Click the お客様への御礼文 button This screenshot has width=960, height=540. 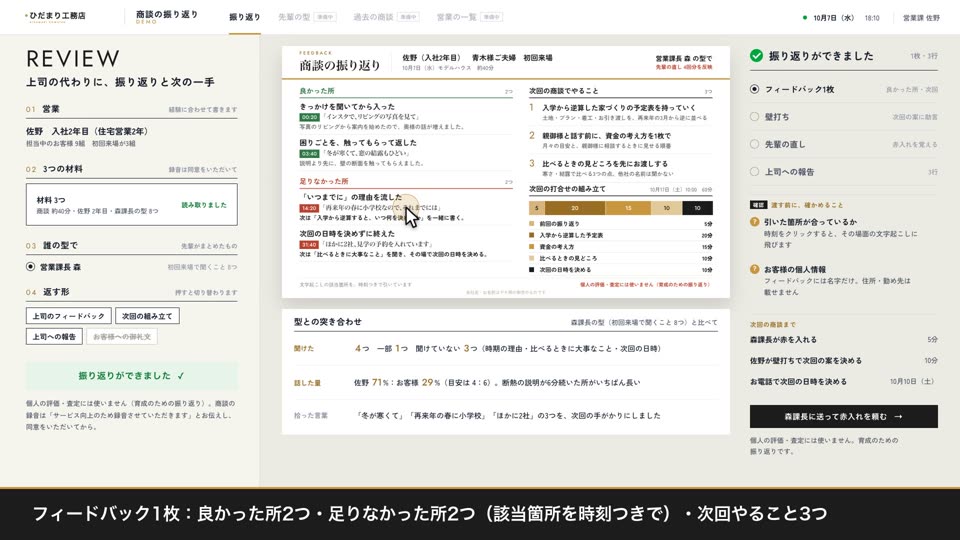pos(122,336)
